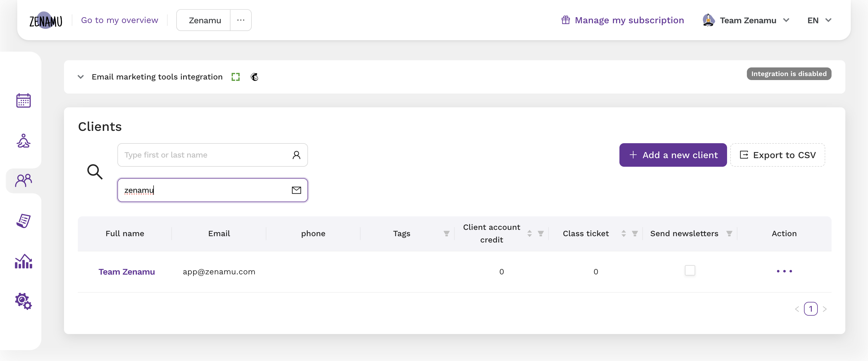Toggle Send newsletters checkbox for Team Zenamu
The image size is (868, 361).
pyautogui.click(x=690, y=270)
